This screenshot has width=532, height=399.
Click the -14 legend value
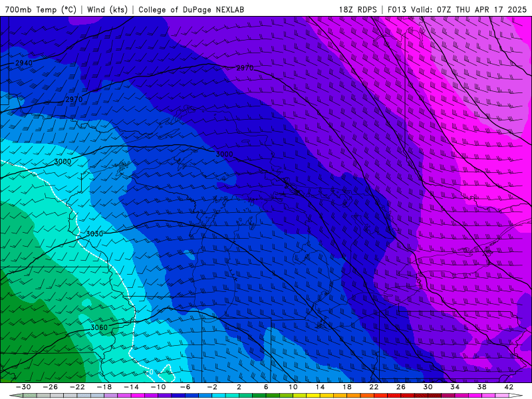[131, 387]
